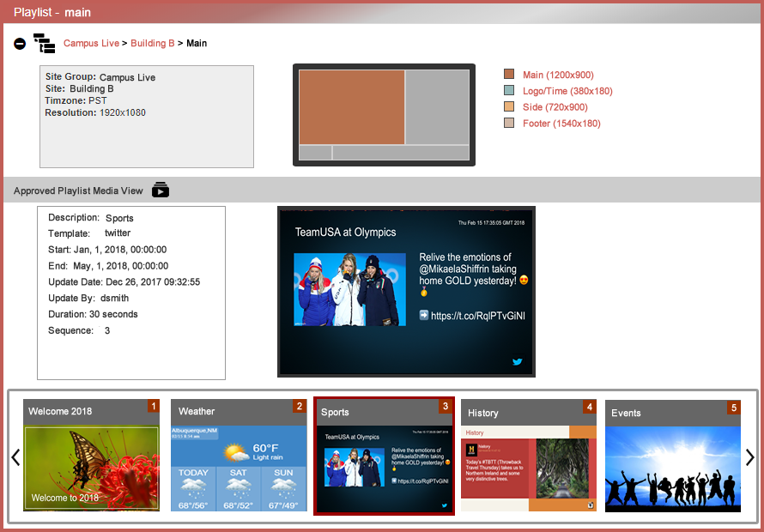Select the Template twitter value
The image size is (764, 532).
tap(118, 233)
